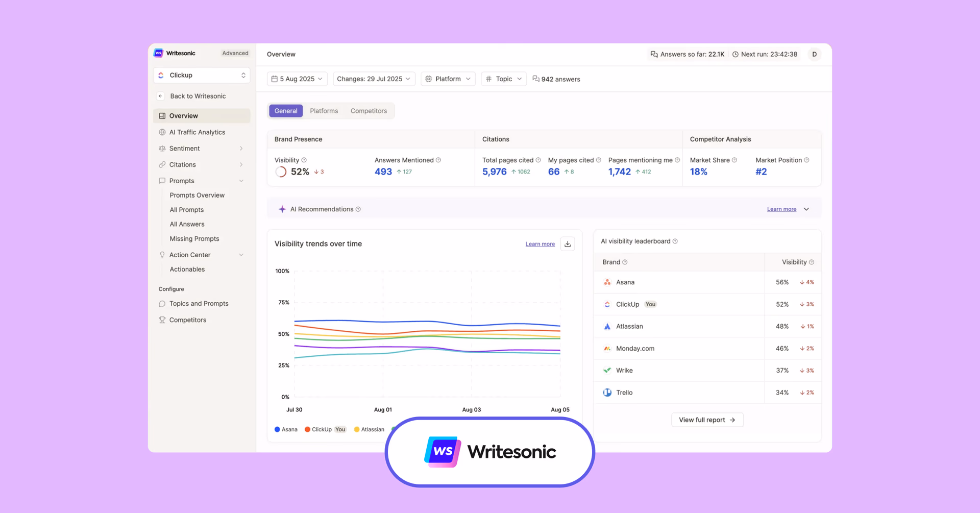Click the download icon on visibility trends chart
The height and width of the screenshot is (513, 980).
tap(568, 244)
